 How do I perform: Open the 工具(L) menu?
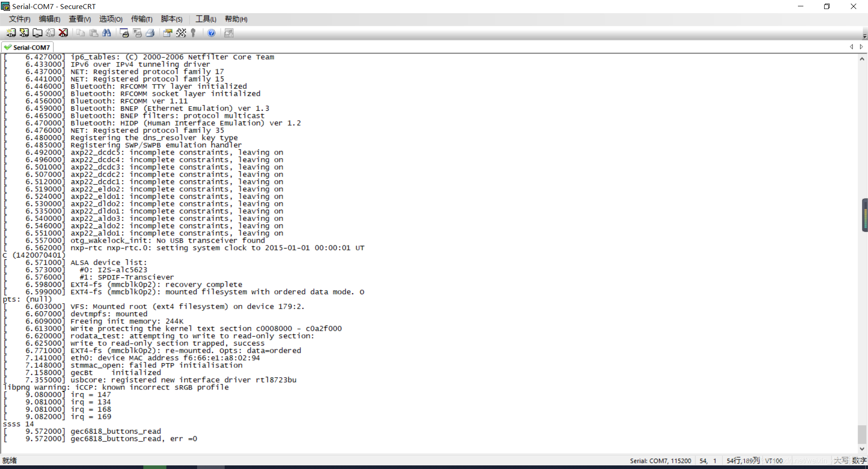pyautogui.click(x=206, y=19)
